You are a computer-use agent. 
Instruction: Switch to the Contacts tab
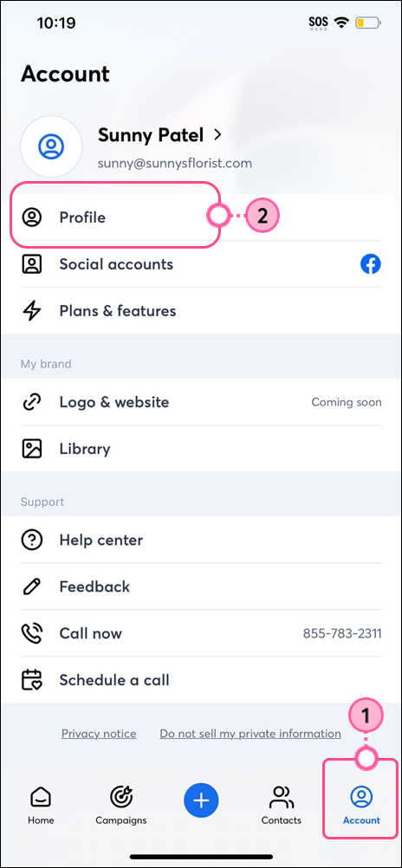282,805
